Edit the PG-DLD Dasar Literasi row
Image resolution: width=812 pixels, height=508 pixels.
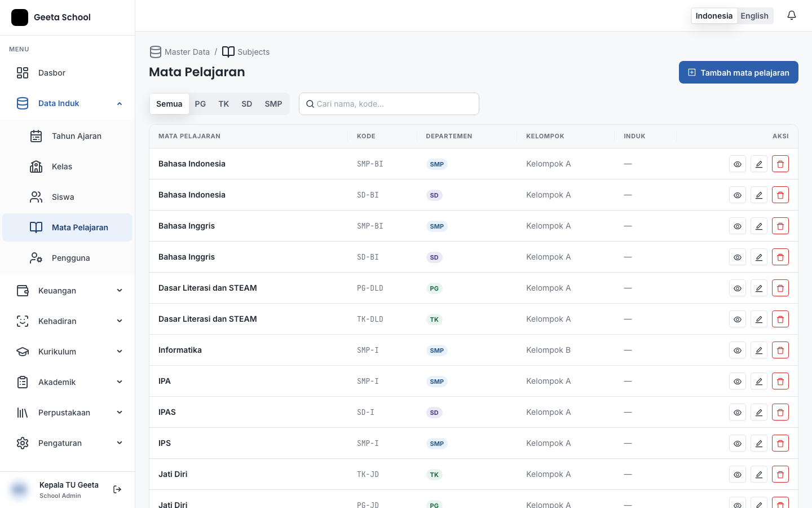759,288
